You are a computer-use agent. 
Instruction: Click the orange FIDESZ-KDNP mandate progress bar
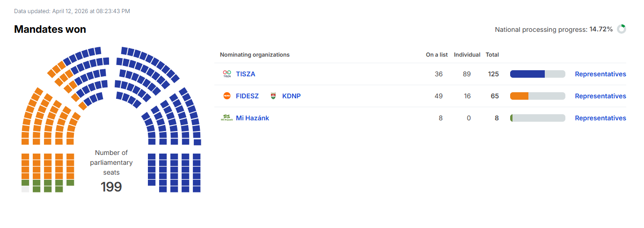point(520,96)
